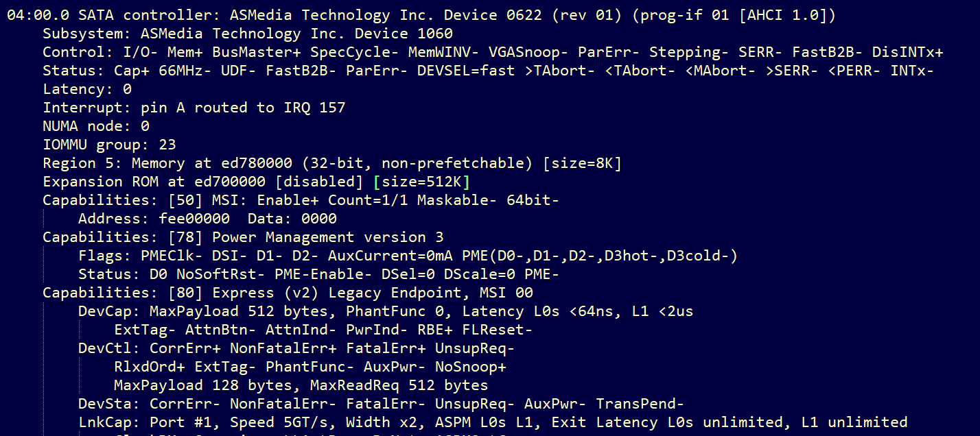Click "AuxCurrent=0mA" in the Flags line
This screenshot has width=980, height=436.
click(390, 256)
